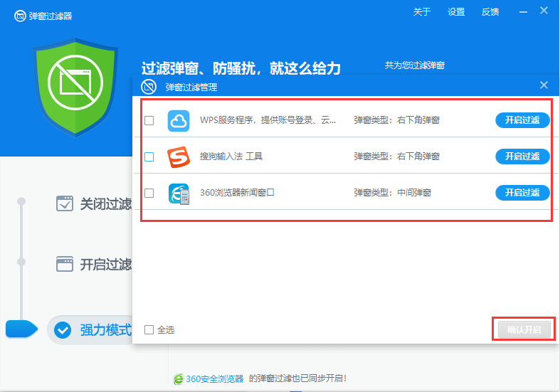The width and height of the screenshot is (560, 392).
Task: Open the 关于 menu item
Action: [x=422, y=12]
